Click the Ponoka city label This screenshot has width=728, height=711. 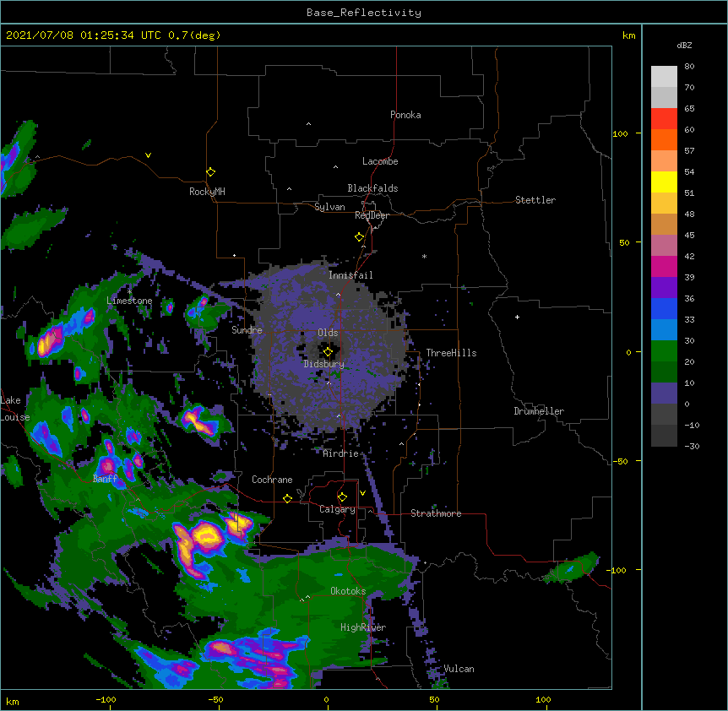point(405,115)
